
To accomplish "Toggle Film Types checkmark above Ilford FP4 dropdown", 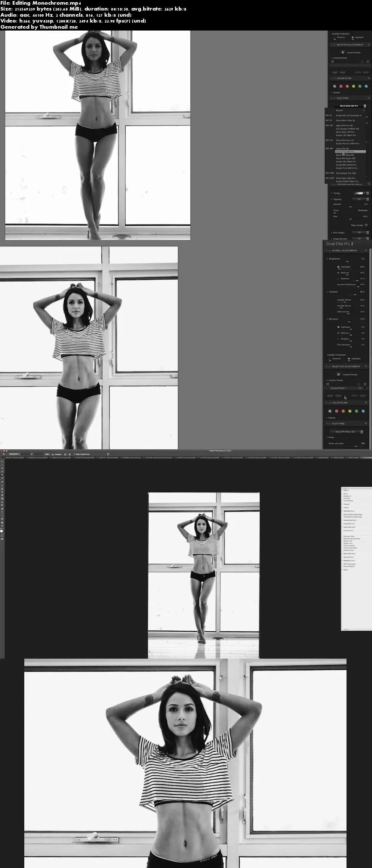I will 329,423.
